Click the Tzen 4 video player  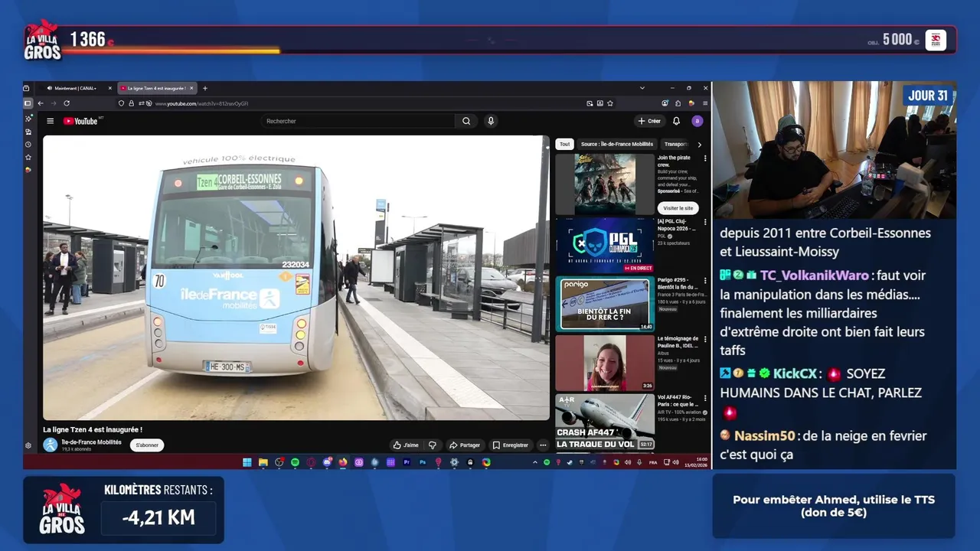click(296, 278)
